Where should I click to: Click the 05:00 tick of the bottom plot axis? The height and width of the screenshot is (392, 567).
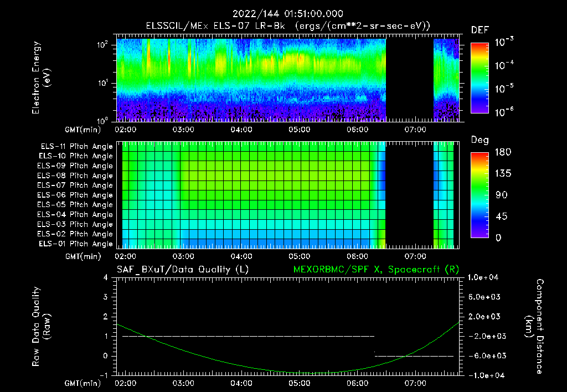click(x=300, y=383)
